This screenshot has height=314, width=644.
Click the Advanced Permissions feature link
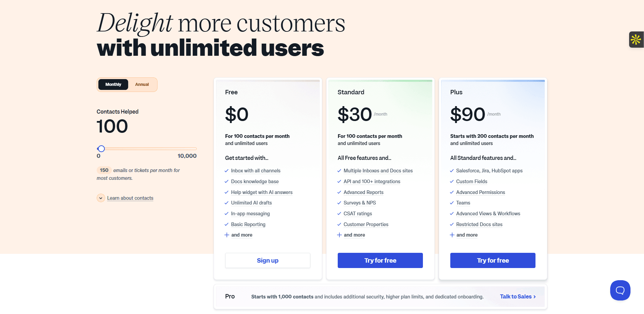click(480, 192)
